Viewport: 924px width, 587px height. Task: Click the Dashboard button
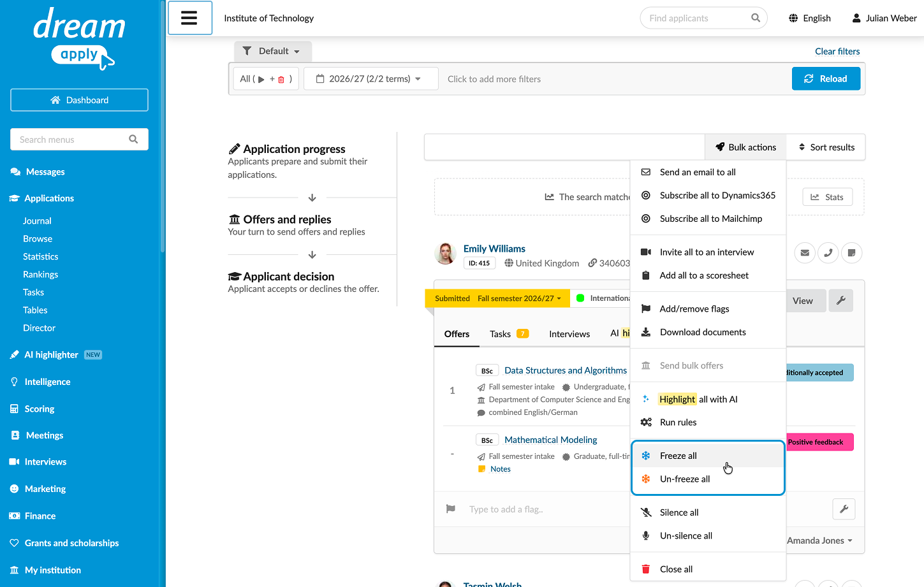pyautogui.click(x=79, y=100)
